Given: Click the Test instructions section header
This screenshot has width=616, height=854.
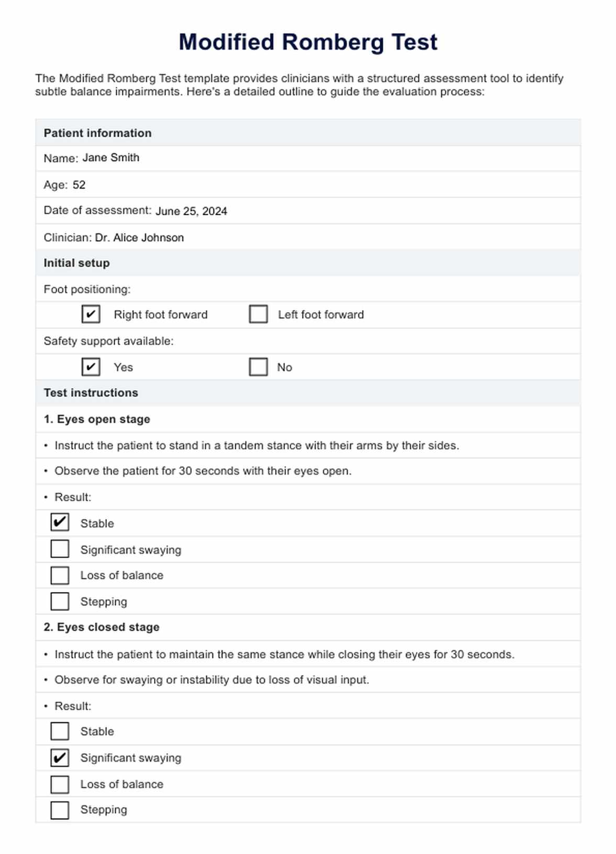Looking at the screenshot, I should (91, 393).
